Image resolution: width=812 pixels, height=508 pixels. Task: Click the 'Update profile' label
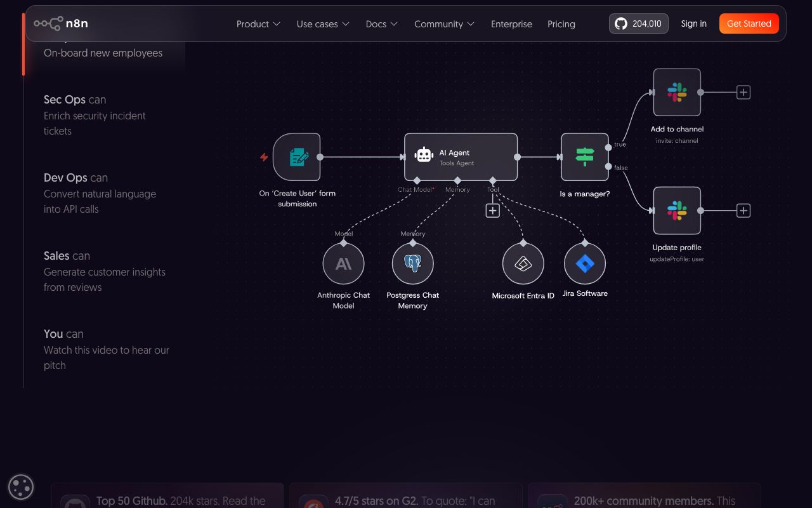(677, 248)
